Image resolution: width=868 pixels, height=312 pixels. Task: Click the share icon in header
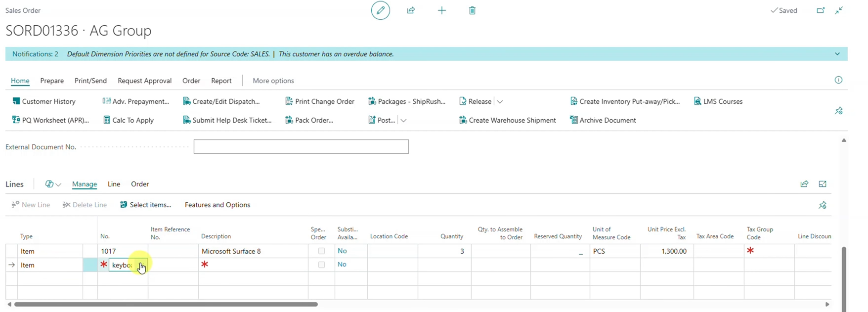coord(411,10)
